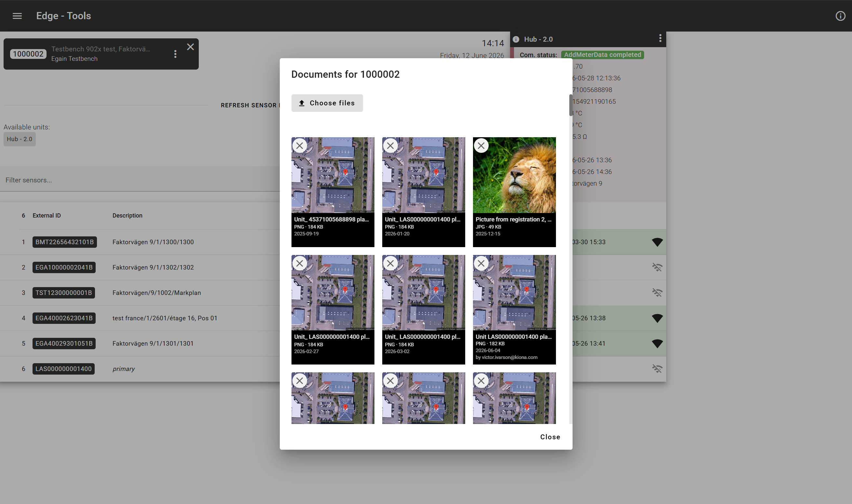852x504 pixels.
Task: Open the hamburger navigation menu
Action: (17, 16)
